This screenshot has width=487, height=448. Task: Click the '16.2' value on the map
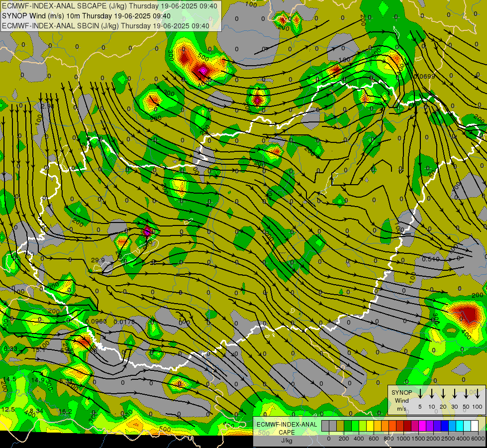click(65, 411)
